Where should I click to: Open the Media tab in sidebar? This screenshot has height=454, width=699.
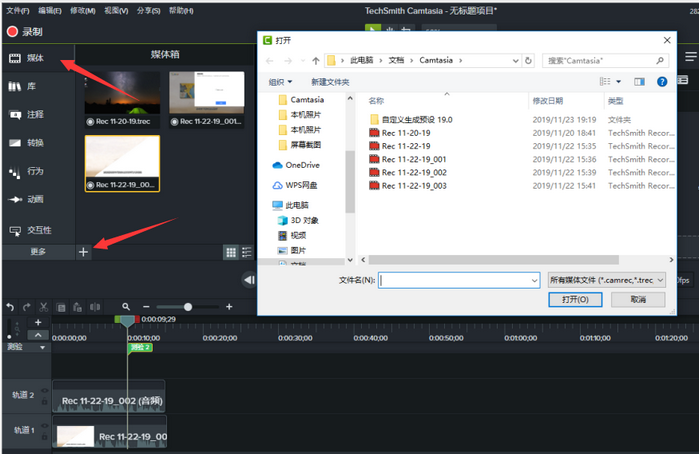tap(26, 58)
